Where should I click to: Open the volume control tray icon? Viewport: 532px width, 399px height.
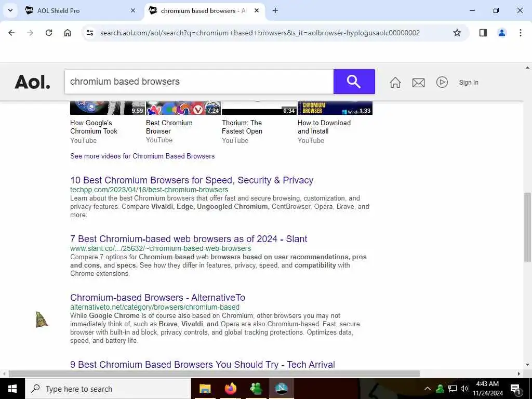point(464,389)
